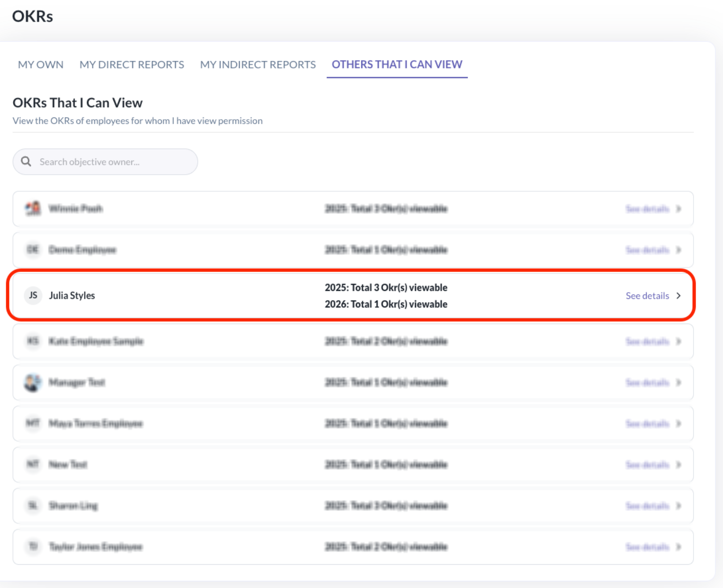Click the KS avatar for Kate Employee Sample
The image size is (723, 588).
pos(33,341)
